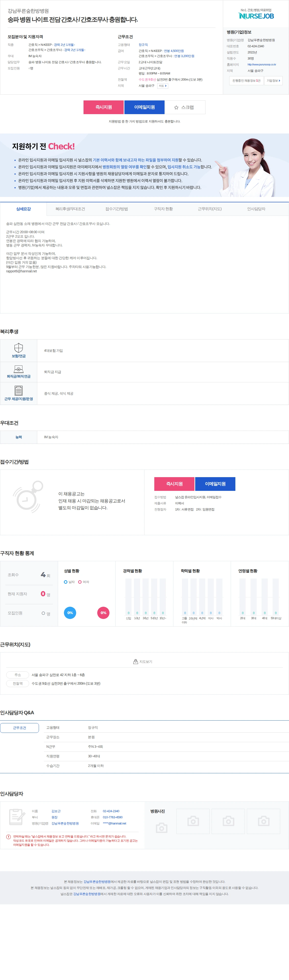Open 지도 link beside 서울 송파구
The image size is (289, 980).
pos(163,86)
